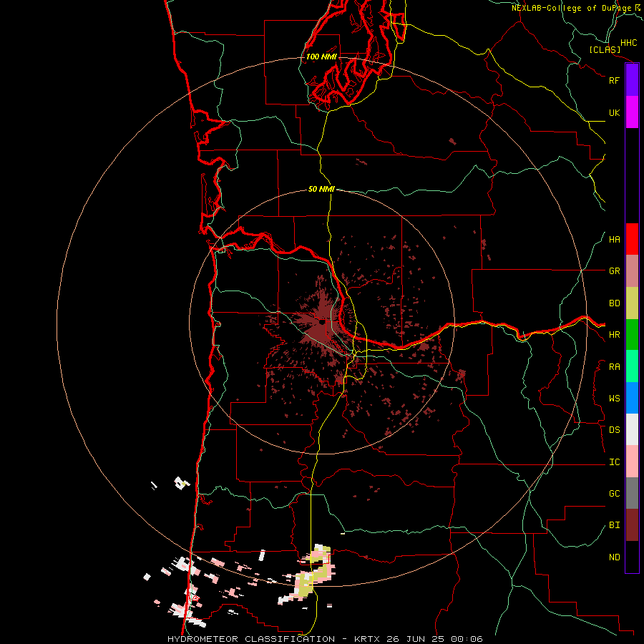Click the radar site center dot
Viewport: 644px width, 644px height.
[321, 323]
